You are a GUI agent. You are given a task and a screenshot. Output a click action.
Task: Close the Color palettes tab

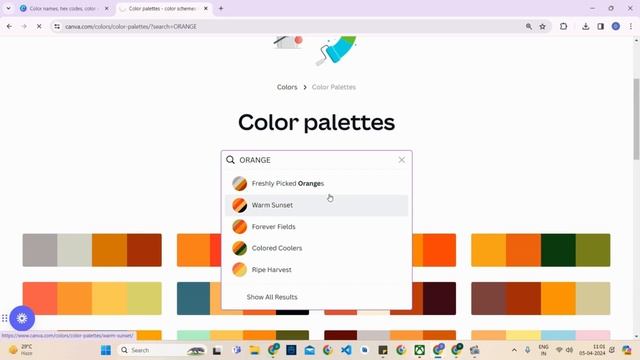[206, 8]
